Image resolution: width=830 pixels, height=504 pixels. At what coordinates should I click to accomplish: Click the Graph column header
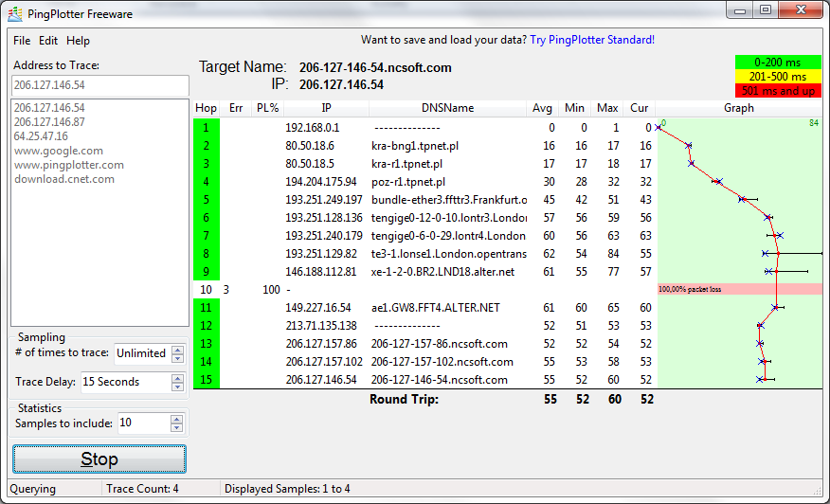click(739, 108)
